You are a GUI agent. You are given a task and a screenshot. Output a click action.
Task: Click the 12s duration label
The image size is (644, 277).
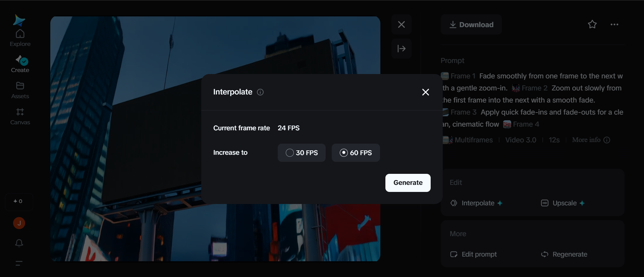[x=554, y=140]
